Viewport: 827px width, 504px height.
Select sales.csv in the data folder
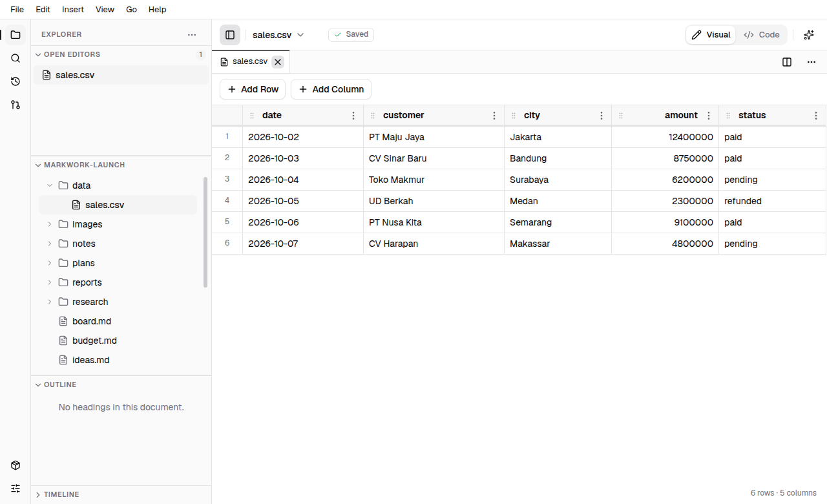point(118,205)
